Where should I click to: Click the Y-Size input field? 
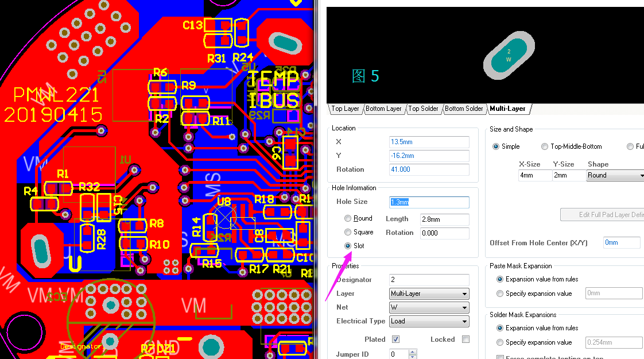coord(569,175)
